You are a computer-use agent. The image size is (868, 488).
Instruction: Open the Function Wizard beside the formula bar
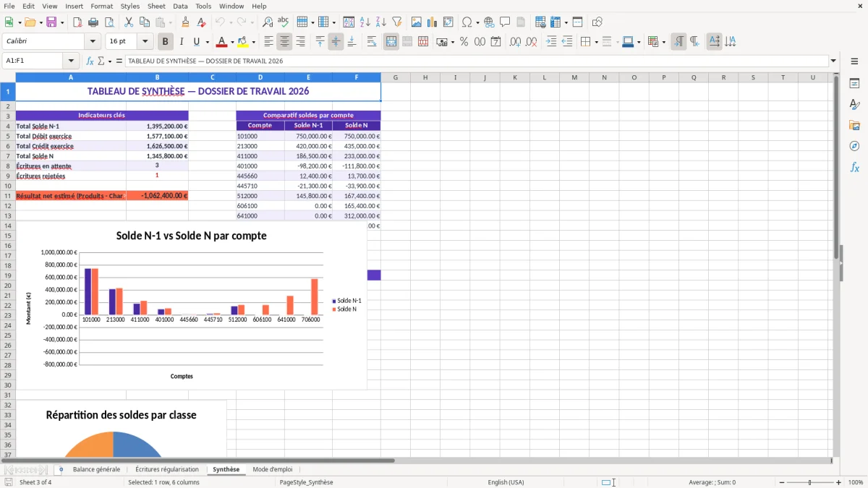coord(90,61)
